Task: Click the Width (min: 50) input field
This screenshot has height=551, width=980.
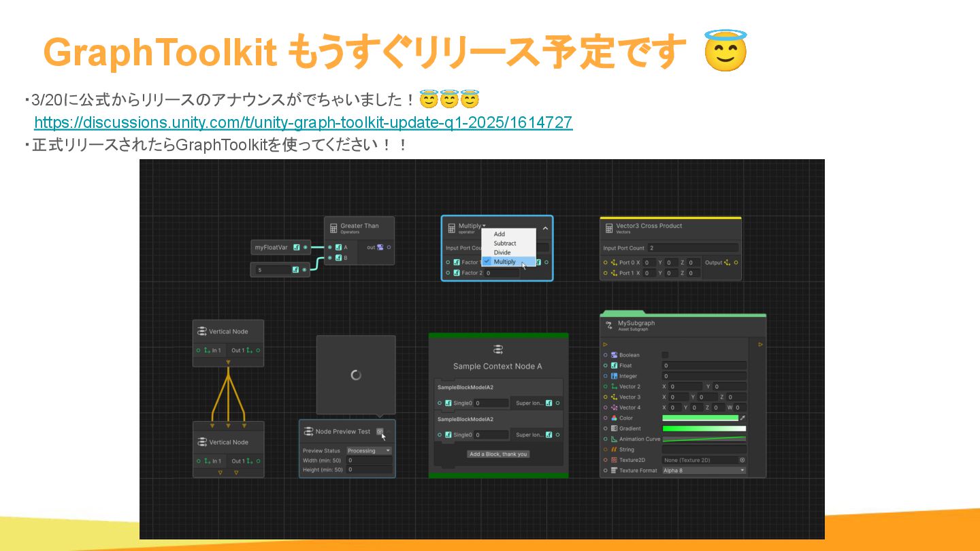Action: (369, 461)
